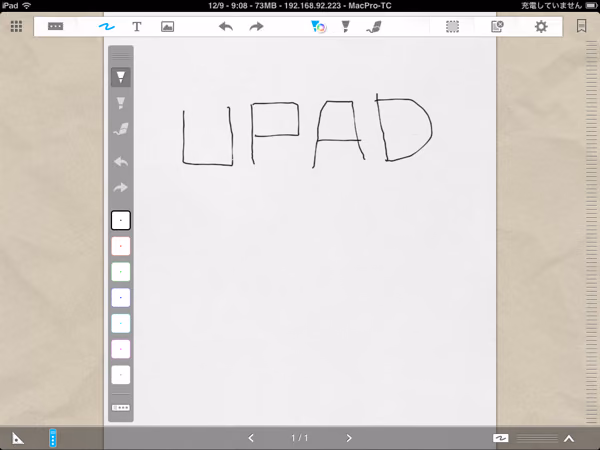The image size is (600, 450).
Task: Go to the next page
Action: coord(349,438)
